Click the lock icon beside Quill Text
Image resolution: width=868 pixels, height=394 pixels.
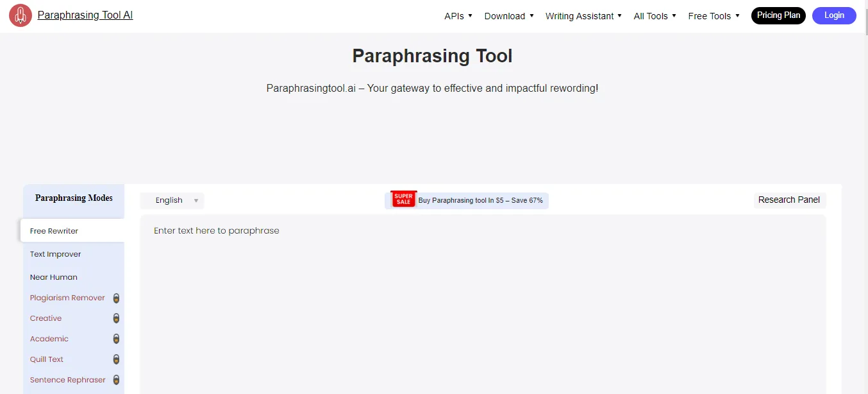click(x=116, y=359)
